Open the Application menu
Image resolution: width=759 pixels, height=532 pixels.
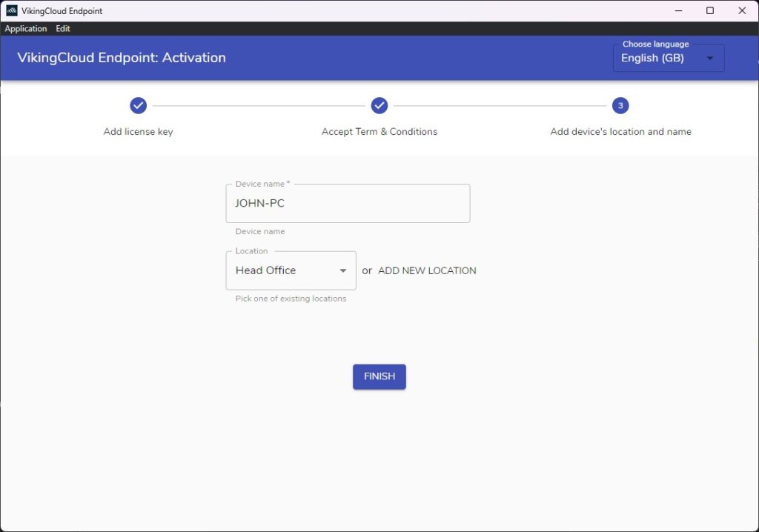click(x=26, y=28)
